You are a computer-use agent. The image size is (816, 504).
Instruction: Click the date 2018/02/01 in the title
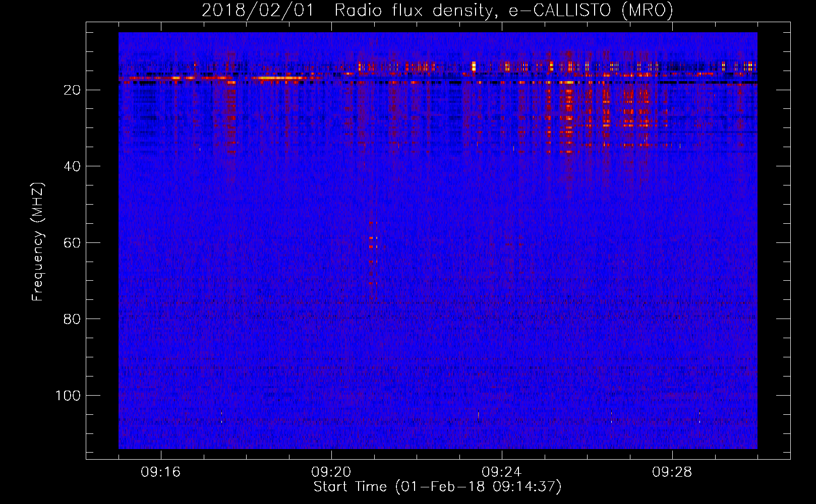coord(257,10)
